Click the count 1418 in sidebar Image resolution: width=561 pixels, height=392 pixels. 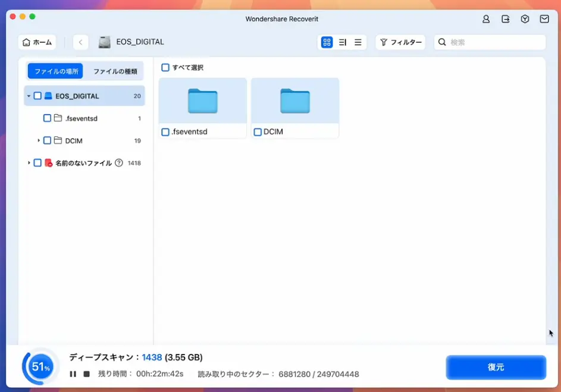pos(134,163)
